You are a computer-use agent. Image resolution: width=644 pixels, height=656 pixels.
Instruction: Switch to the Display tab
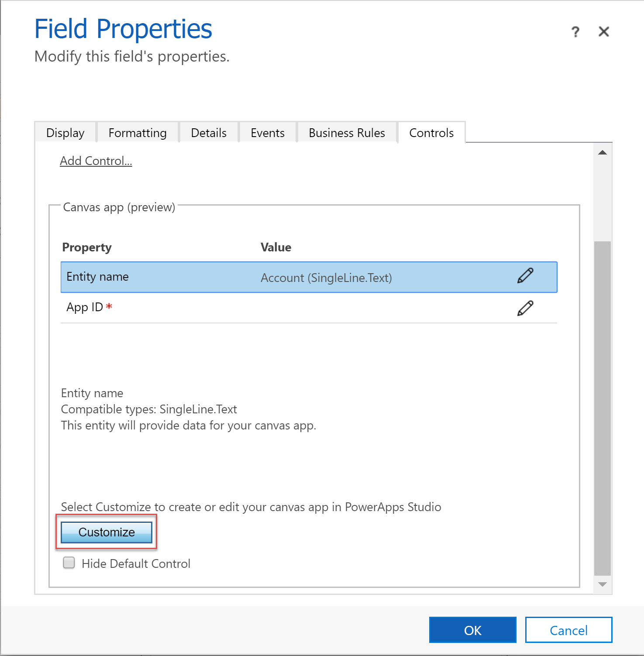(x=65, y=133)
